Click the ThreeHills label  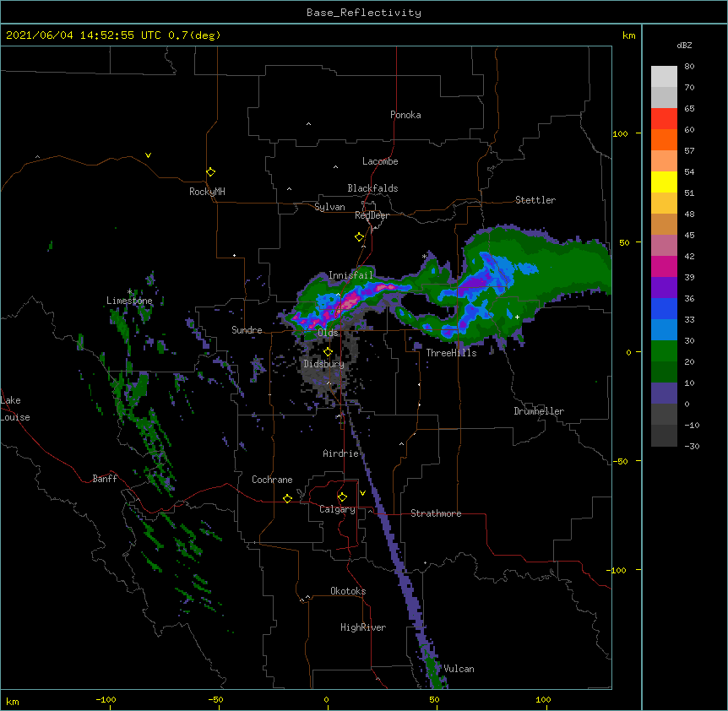click(451, 353)
